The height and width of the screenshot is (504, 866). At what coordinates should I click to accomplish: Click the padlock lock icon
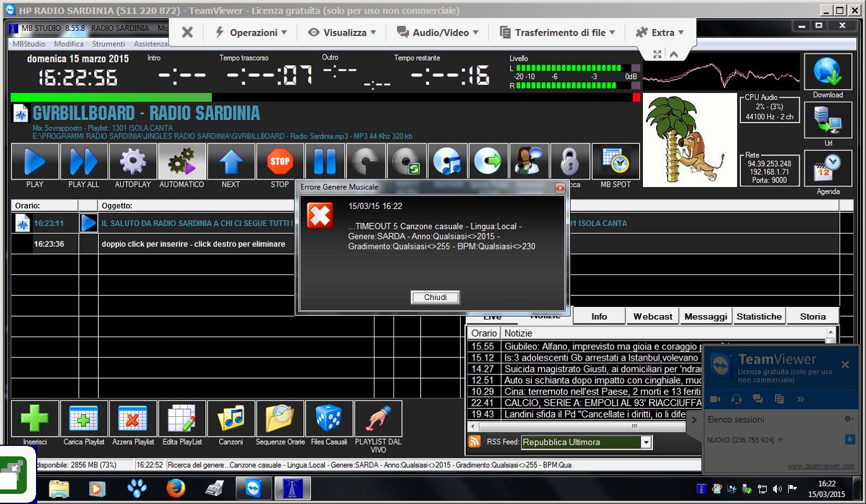pos(570,162)
